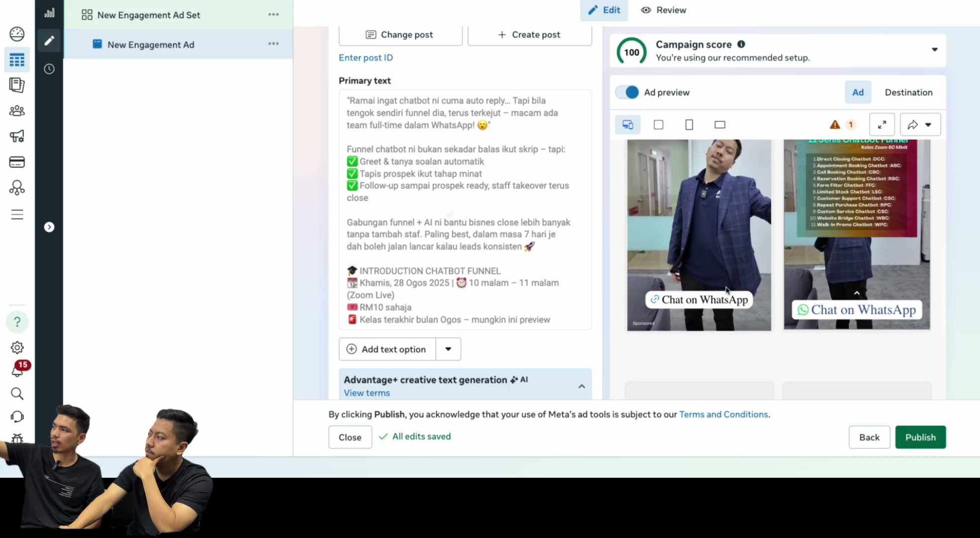Open the campaigns table grid icon
The width and height of the screenshot is (980, 538).
click(17, 60)
